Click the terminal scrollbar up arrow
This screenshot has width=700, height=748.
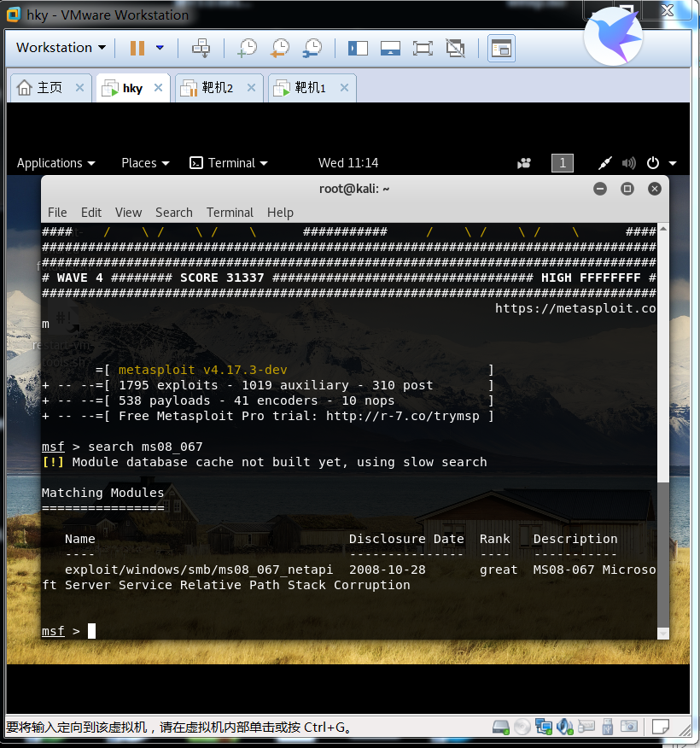point(662,229)
